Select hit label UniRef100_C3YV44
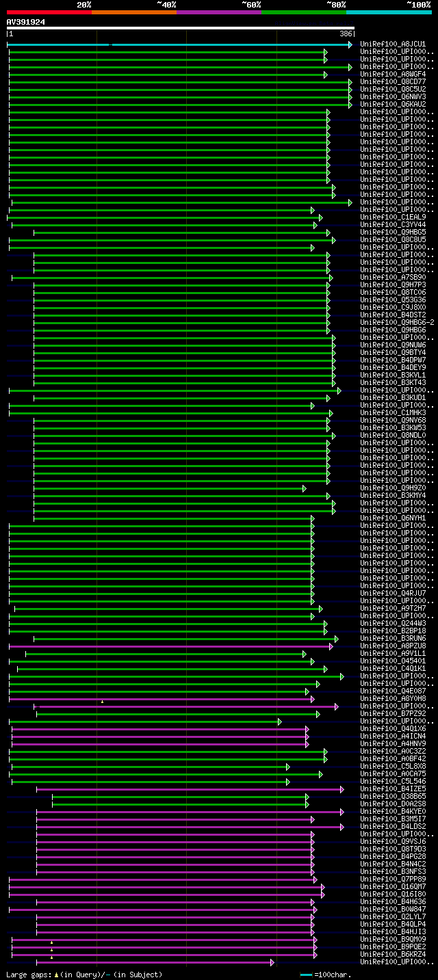The image size is (438, 980). coord(394,225)
